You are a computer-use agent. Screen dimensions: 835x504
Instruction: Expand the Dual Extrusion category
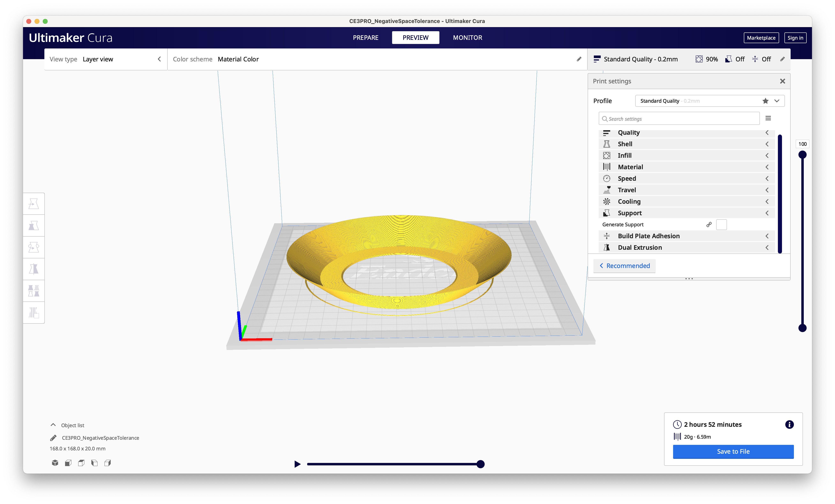point(687,248)
